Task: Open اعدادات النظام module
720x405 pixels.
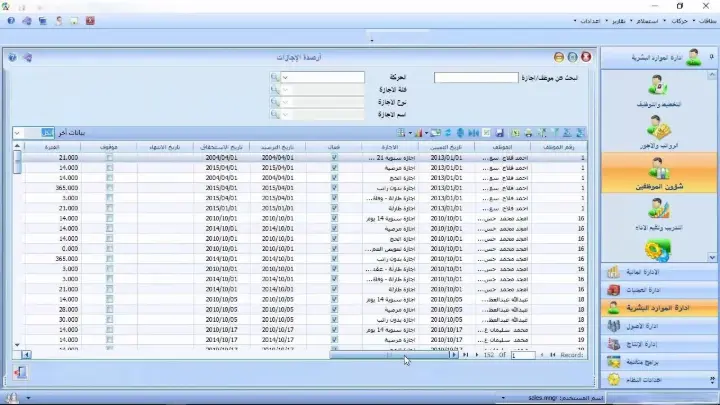Action: click(658, 380)
